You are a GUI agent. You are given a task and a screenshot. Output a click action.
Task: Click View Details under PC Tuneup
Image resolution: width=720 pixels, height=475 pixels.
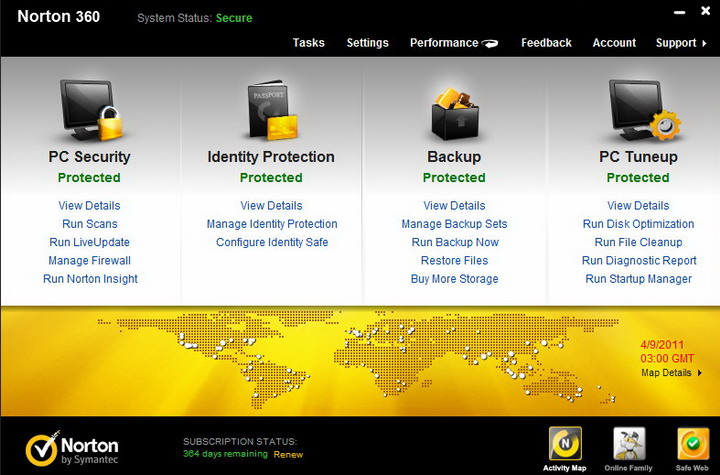pyautogui.click(x=638, y=205)
